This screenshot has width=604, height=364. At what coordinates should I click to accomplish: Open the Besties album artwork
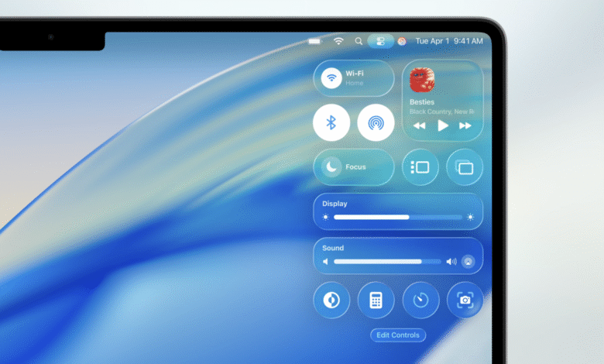click(422, 80)
